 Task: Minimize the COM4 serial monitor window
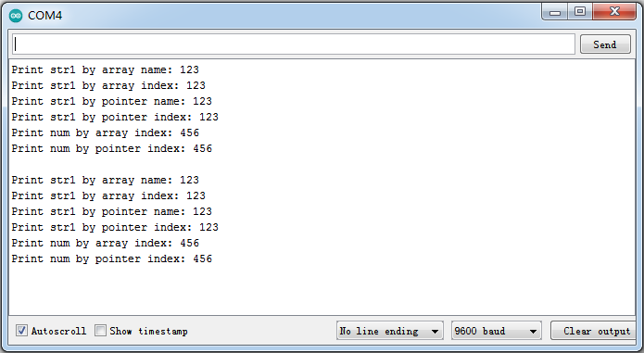point(555,12)
